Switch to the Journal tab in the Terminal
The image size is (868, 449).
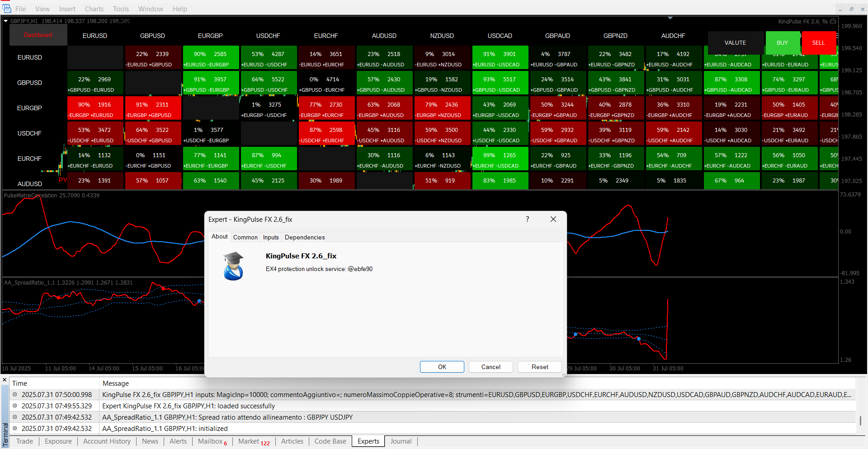point(401,441)
